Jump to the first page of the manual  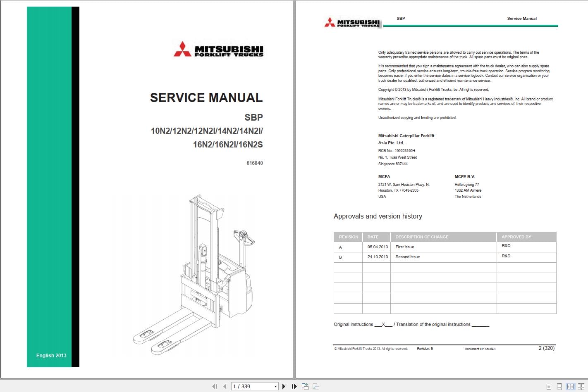(x=215, y=386)
